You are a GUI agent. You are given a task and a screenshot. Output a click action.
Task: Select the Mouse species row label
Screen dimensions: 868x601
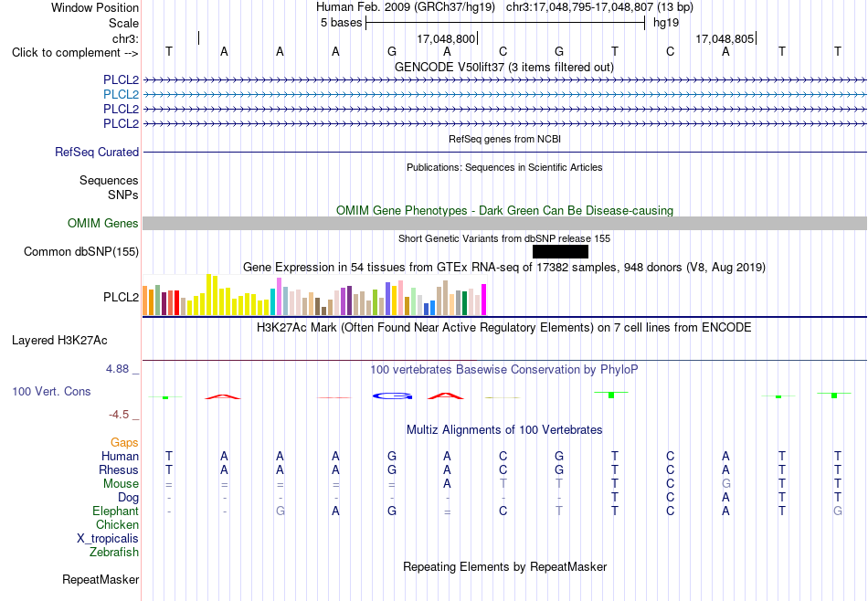(121, 484)
